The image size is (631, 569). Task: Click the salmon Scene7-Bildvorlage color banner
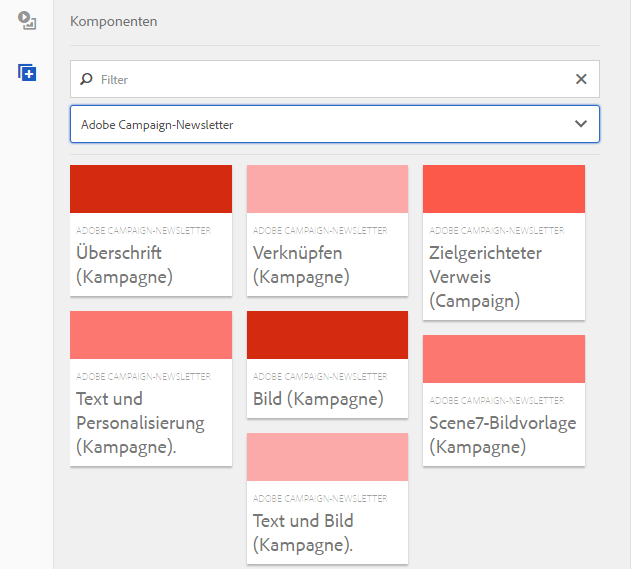coord(503,359)
